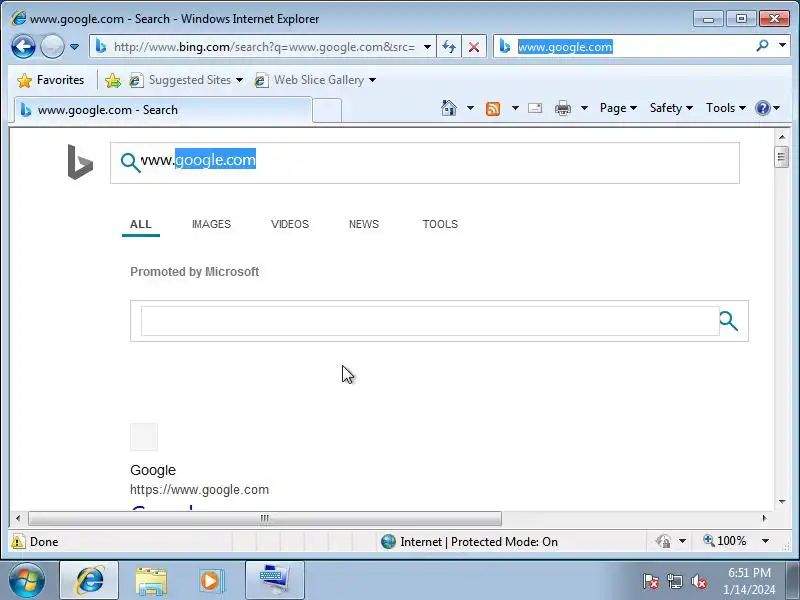Click the horizontal scrollbar right arrow

coord(764,518)
